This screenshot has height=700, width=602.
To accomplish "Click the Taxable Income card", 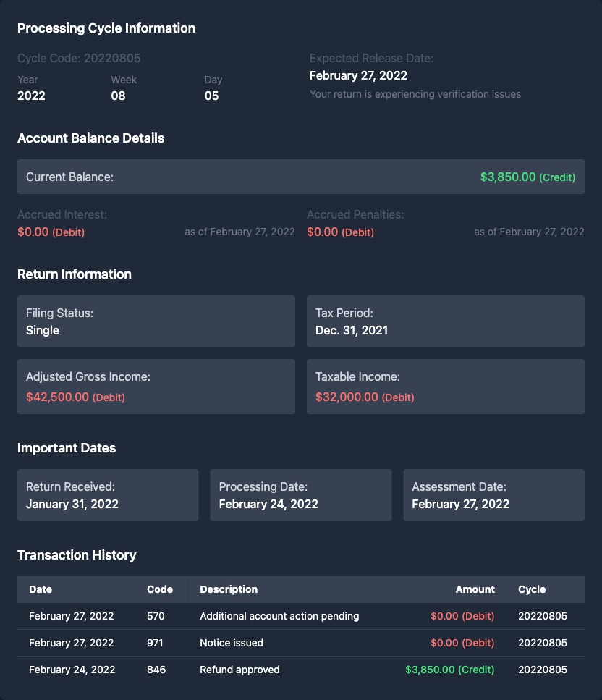I will 445,387.
